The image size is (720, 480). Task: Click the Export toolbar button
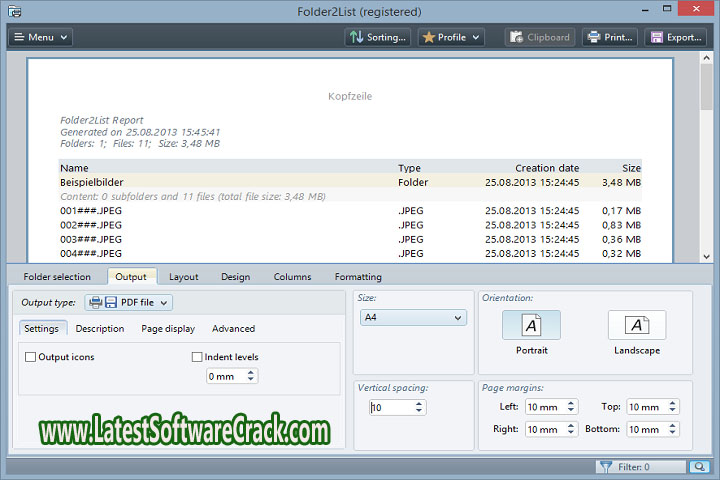(674, 37)
